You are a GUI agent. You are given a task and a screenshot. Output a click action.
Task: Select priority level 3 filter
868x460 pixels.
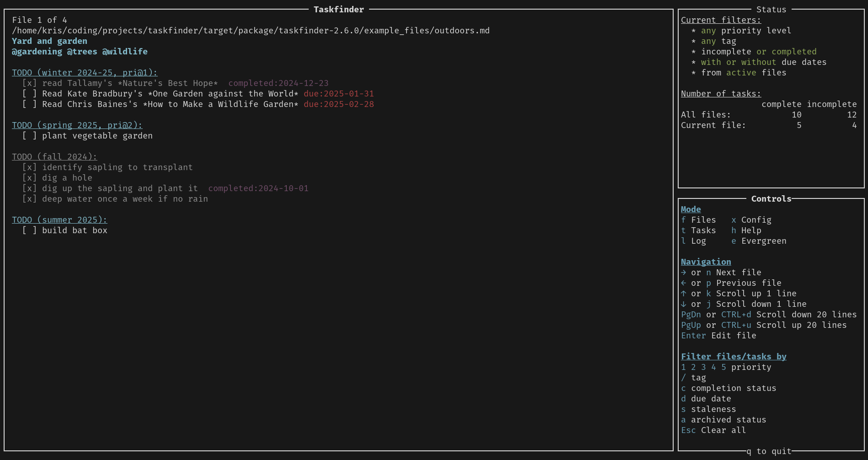(x=703, y=367)
